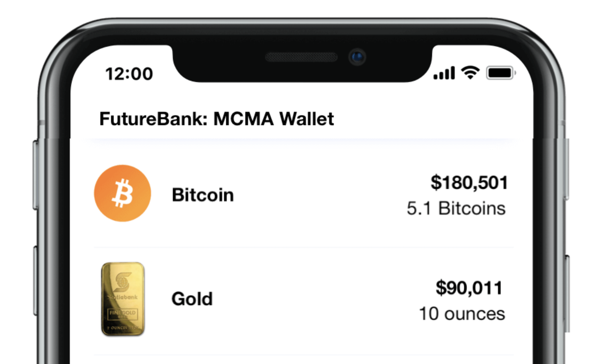Viewport: 597px width, 364px height.
Task: Click the phone's lower left volume button
Action: pos(35,281)
